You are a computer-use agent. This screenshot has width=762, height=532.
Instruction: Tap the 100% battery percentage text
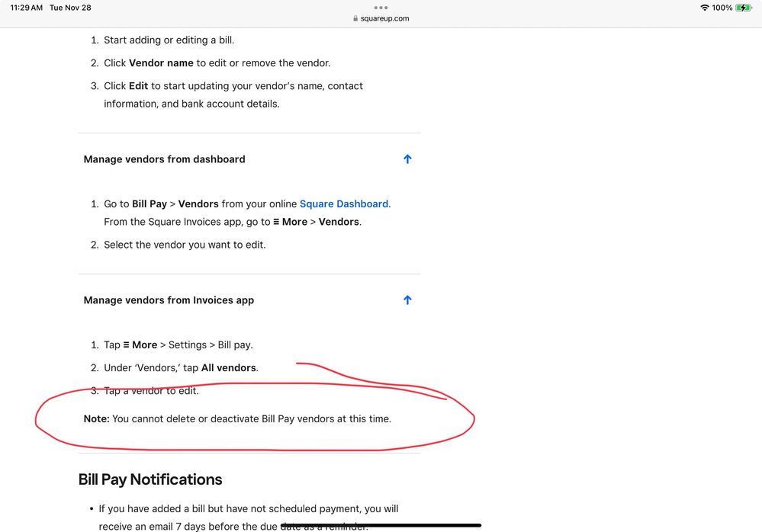(722, 8)
